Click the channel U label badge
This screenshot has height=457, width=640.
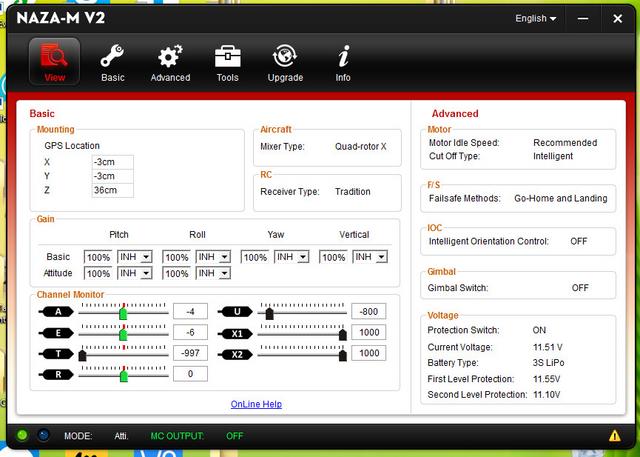pyautogui.click(x=235, y=312)
